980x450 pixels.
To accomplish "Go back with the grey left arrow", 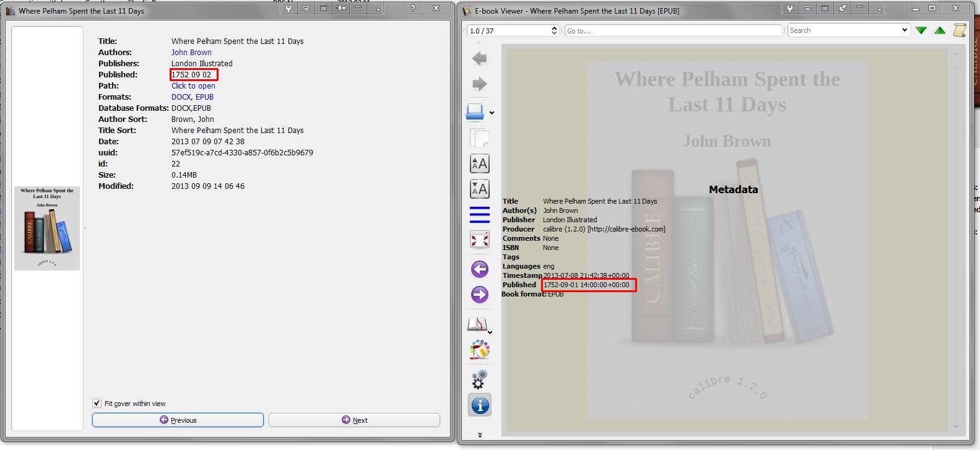I will (x=479, y=59).
